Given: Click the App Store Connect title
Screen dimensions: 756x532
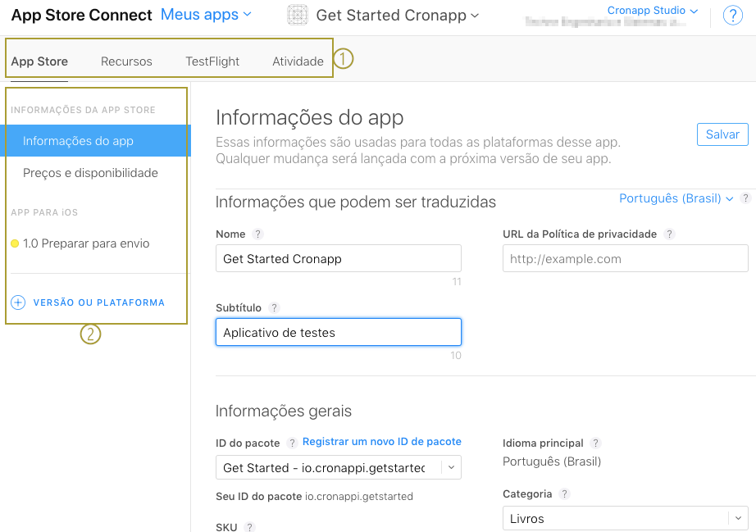Looking at the screenshot, I should pos(81,15).
